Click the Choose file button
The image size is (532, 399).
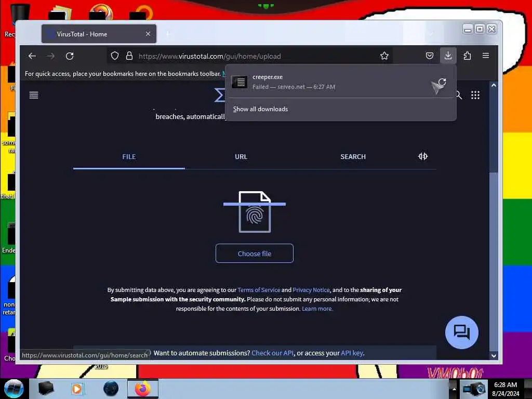pos(255,254)
